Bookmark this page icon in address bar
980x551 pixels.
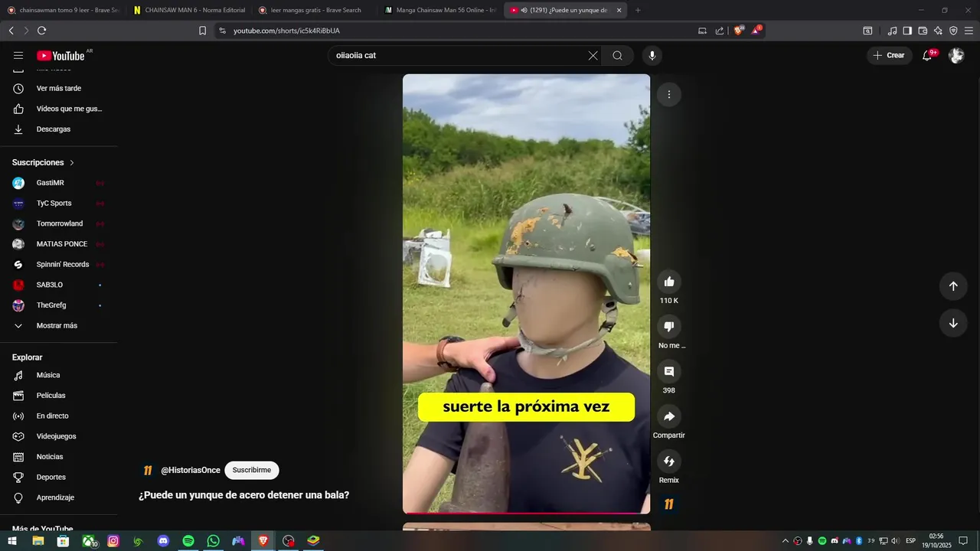202,31
